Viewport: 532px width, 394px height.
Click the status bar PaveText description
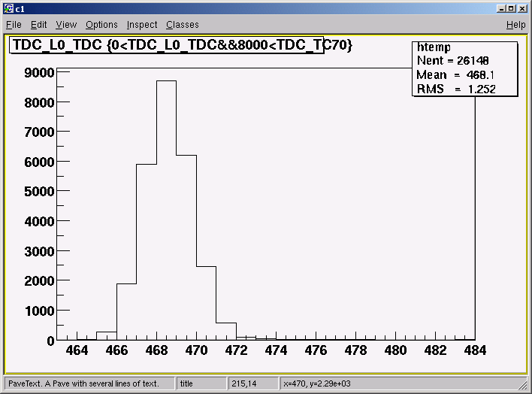(x=89, y=383)
